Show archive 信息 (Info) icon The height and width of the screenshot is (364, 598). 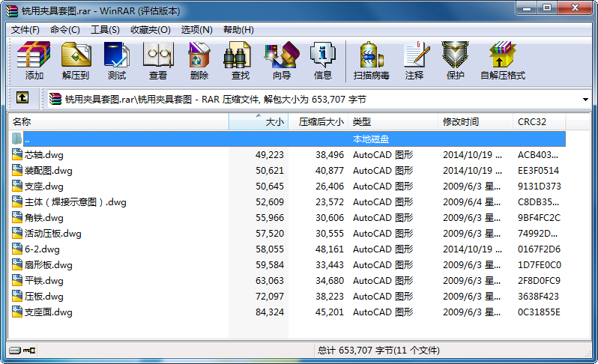(322, 60)
